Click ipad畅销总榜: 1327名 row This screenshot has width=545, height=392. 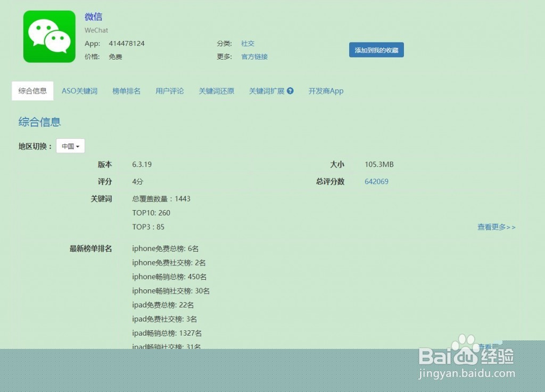coord(167,333)
